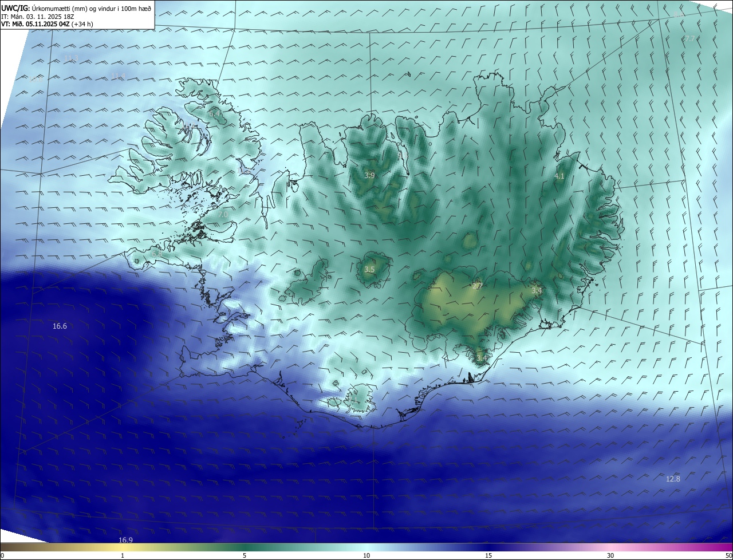Click the 2.7 value on Vatnajökull
The width and height of the screenshot is (733, 560).
(478, 286)
